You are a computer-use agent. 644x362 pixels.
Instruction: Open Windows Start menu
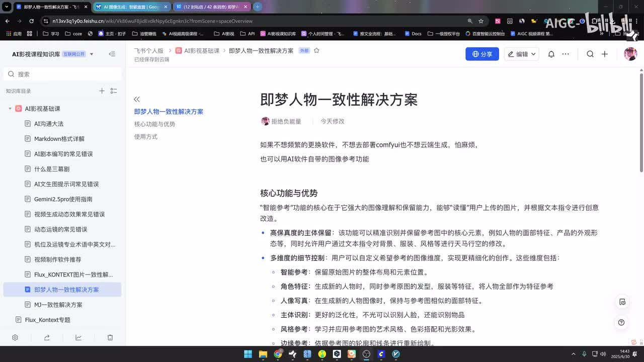(x=248, y=354)
